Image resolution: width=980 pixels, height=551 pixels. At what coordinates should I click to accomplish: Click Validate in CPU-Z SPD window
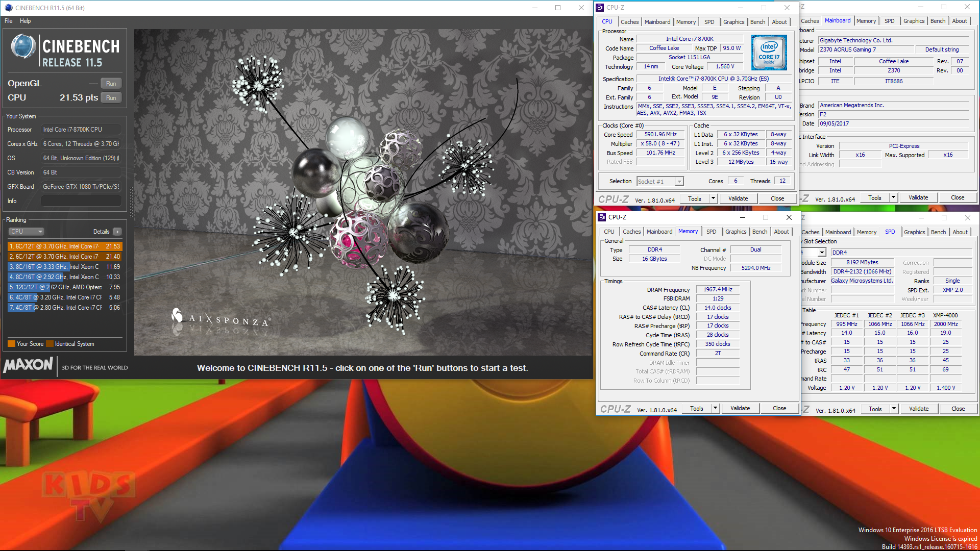[x=919, y=409]
